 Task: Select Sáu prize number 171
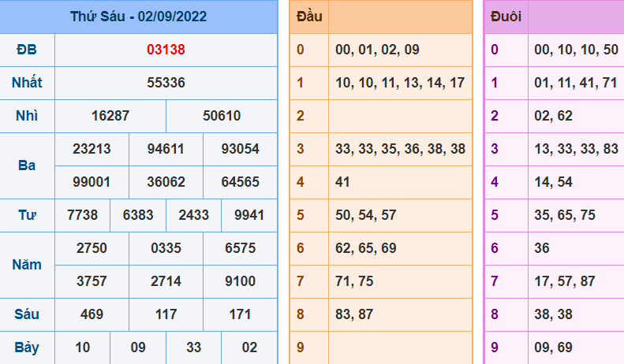pyautogui.click(x=241, y=314)
